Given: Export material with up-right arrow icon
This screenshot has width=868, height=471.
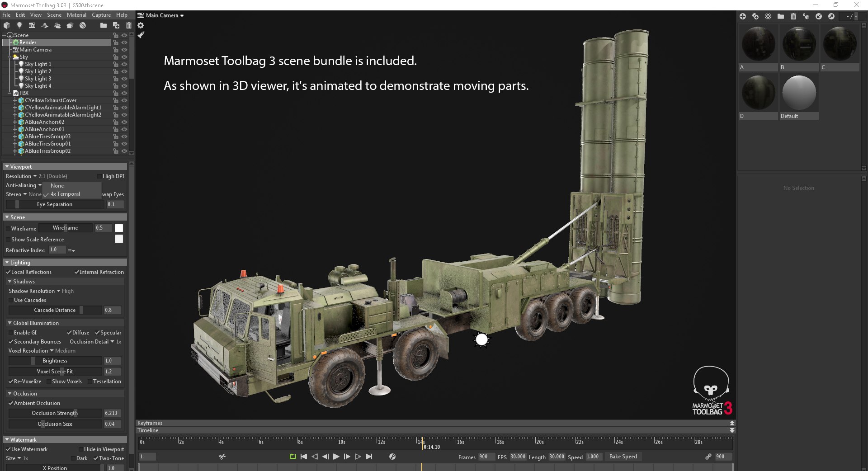Looking at the screenshot, I should [x=831, y=16].
